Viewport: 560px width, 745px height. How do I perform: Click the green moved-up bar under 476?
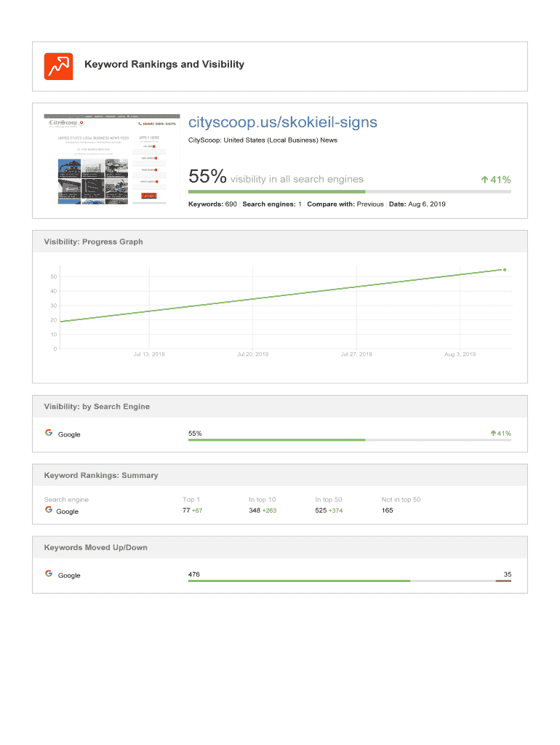tap(299, 581)
